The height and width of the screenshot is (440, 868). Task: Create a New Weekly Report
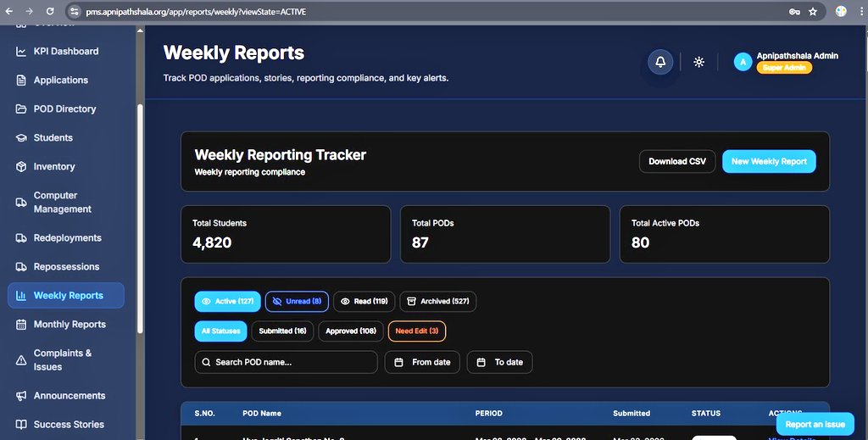[x=769, y=162]
